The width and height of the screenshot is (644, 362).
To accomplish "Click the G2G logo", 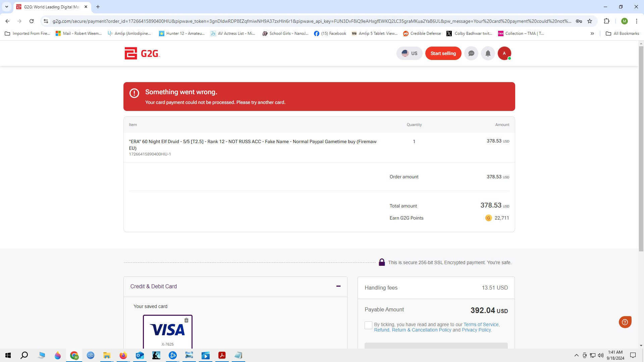I will point(142,53).
